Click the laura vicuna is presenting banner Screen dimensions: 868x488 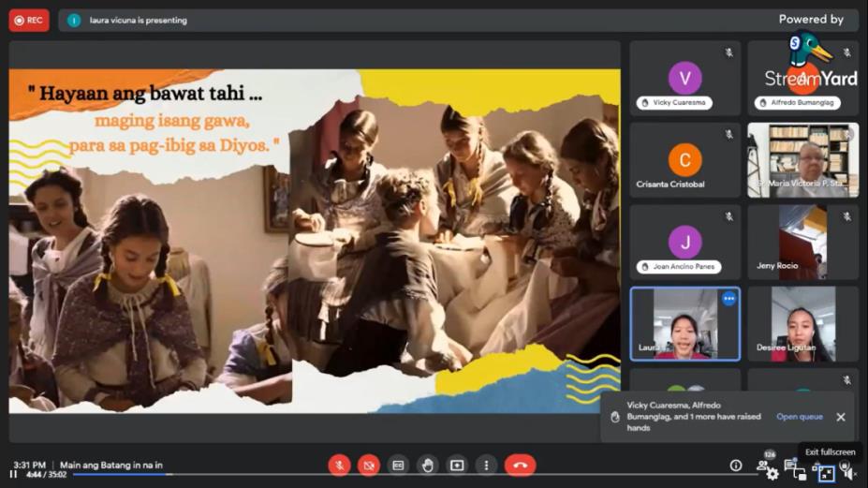tap(138, 20)
